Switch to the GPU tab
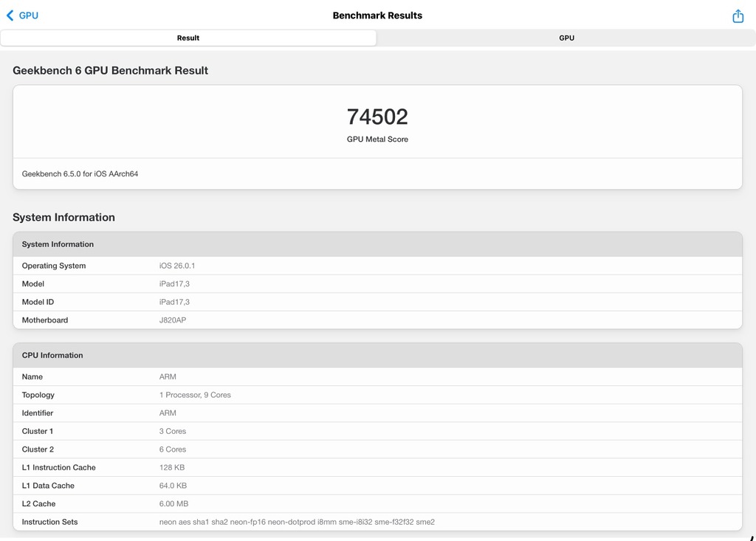Screen dimensions: 756x541 point(566,38)
